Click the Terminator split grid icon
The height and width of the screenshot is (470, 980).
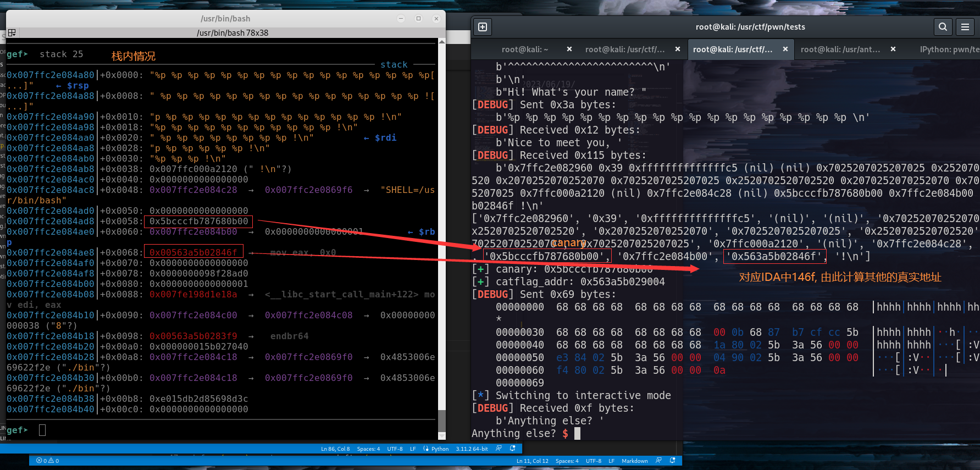click(12, 33)
